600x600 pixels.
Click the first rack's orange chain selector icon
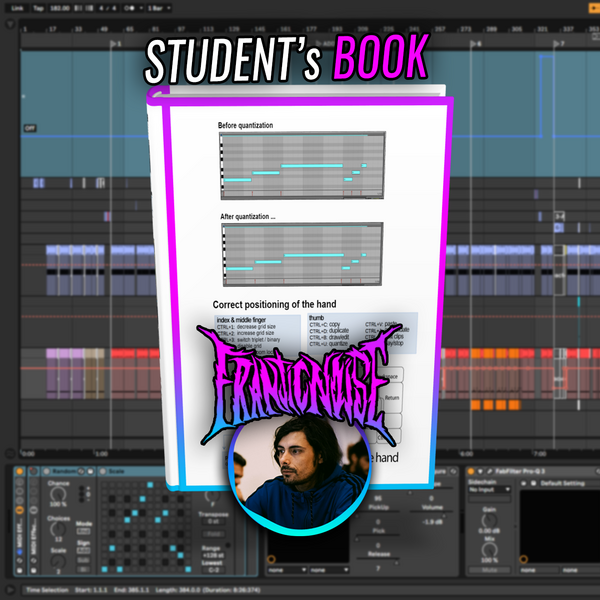20,510
